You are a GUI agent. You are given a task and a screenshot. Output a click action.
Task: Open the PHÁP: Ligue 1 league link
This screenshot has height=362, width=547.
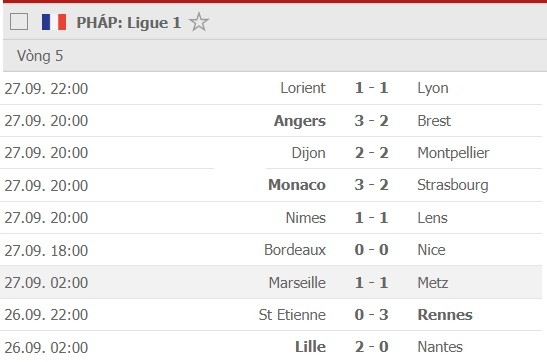(128, 23)
